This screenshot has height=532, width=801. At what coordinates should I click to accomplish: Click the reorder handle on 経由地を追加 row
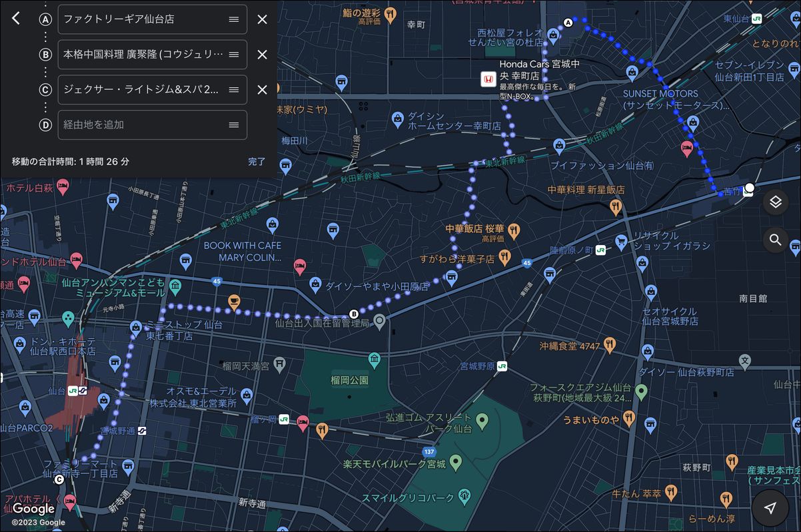(x=234, y=125)
